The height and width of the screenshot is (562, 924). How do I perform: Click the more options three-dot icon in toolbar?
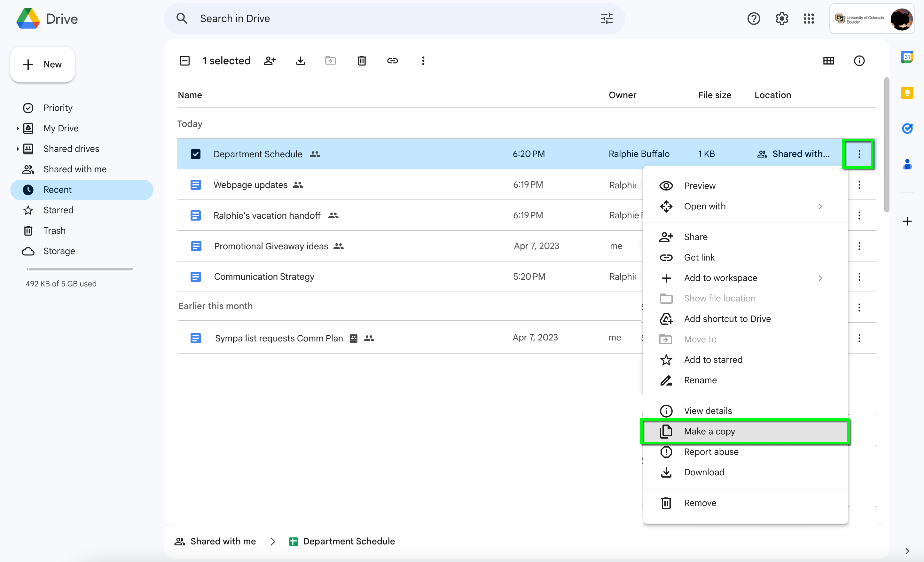tap(422, 61)
